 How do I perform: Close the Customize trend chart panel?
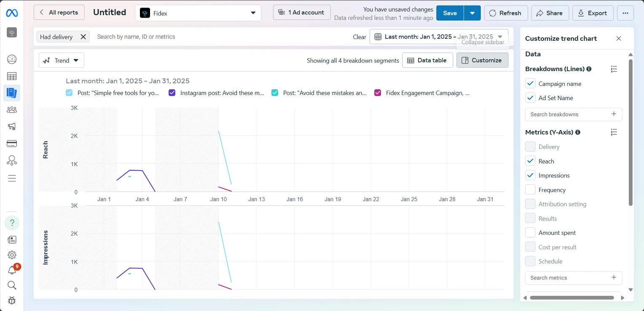tap(619, 38)
